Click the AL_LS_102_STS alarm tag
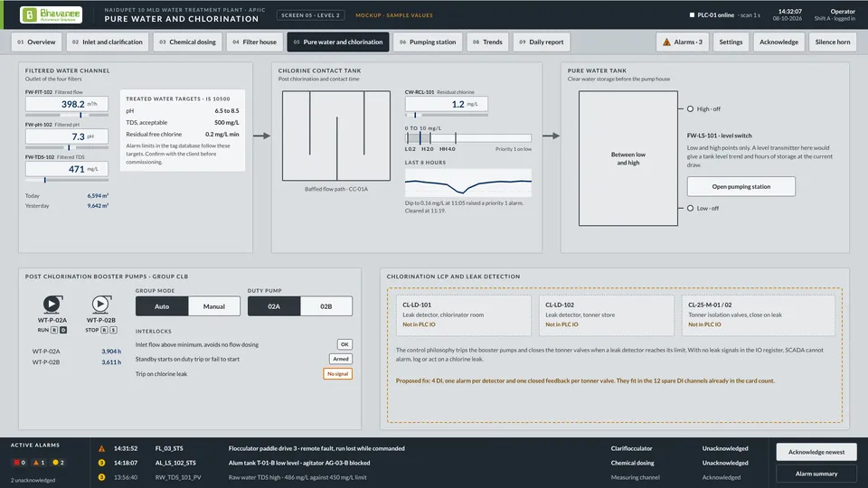The height and width of the screenshot is (488, 868). [175, 463]
